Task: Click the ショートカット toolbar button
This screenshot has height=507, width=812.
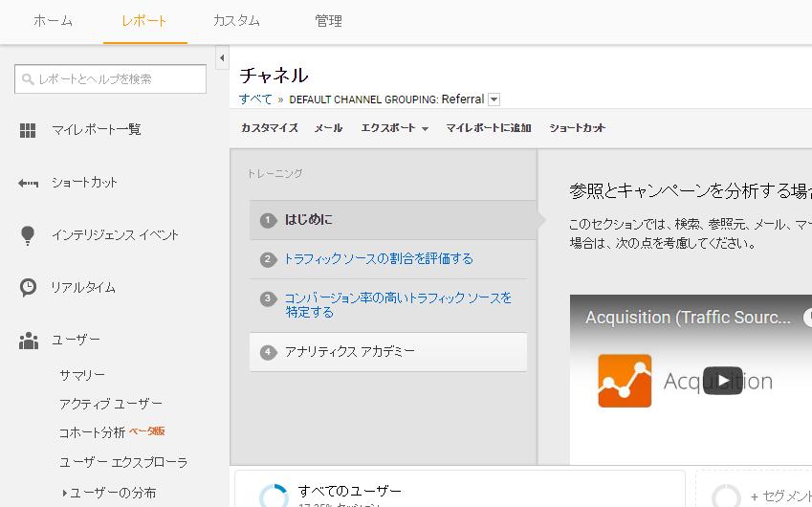Action: 577,128
